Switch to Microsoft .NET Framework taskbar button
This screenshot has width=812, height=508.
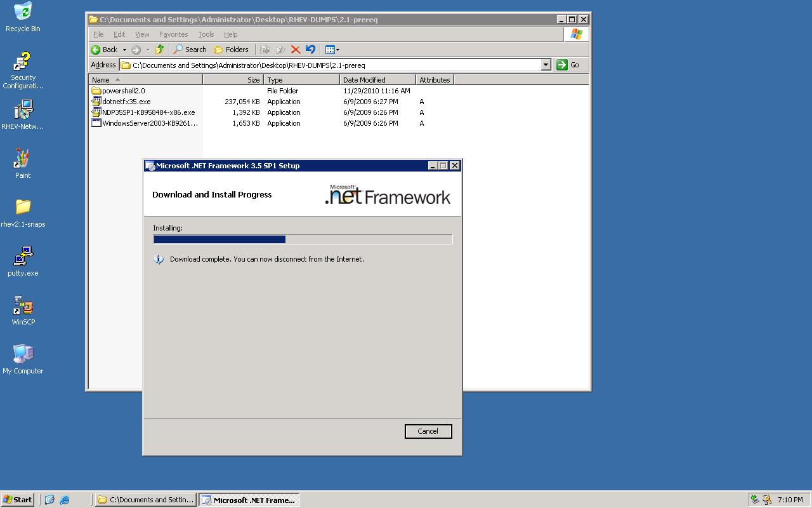coord(249,500)
